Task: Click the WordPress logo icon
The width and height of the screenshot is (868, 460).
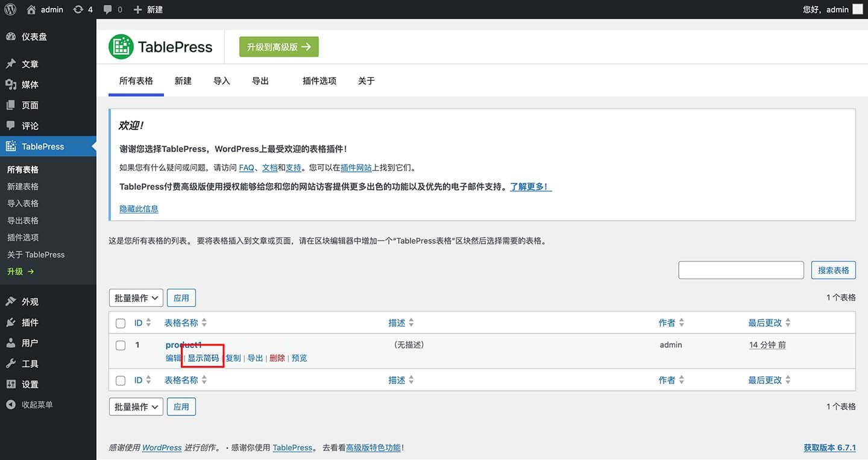Action: pos(10,10)
